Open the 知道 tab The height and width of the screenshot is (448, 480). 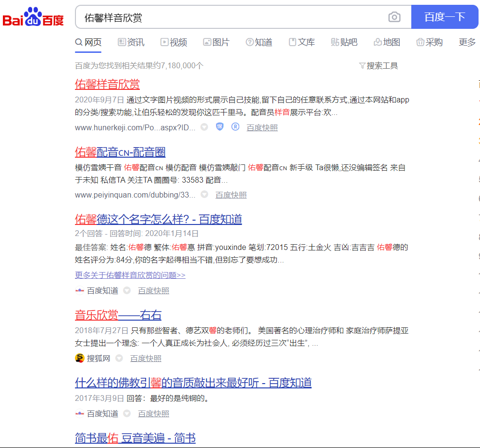tap(259, 42)
